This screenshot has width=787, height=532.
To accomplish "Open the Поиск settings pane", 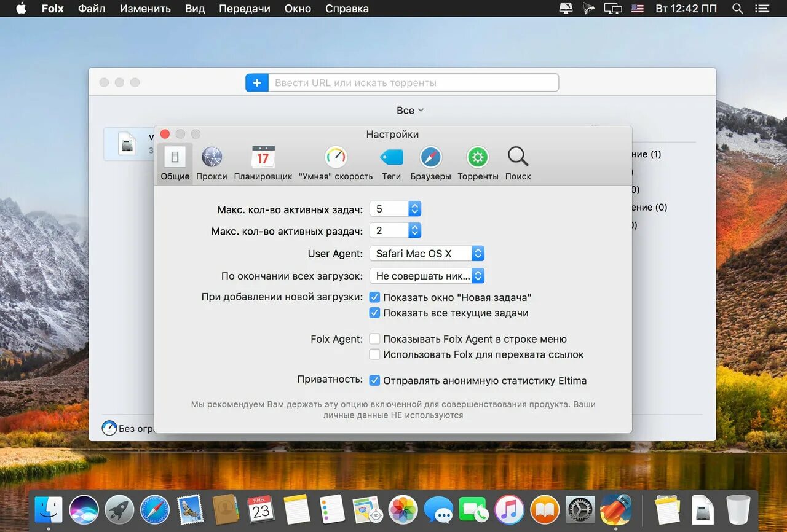I will (518, 163).
